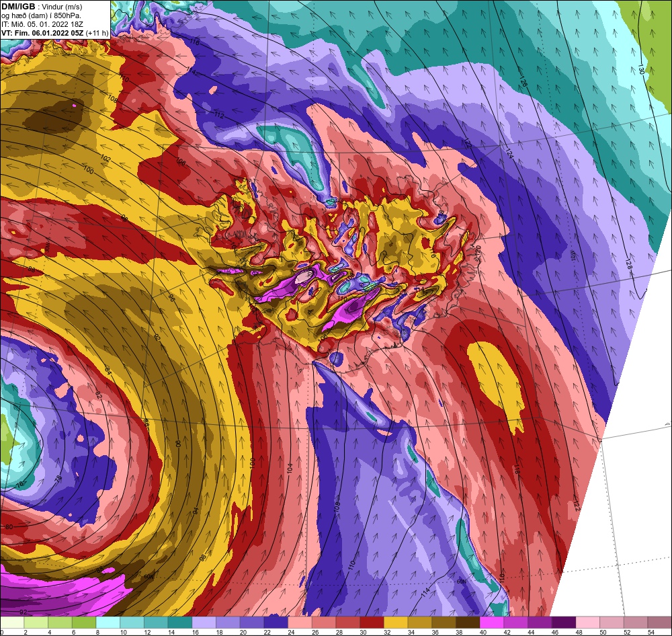The height and width of the screenshot is (636, 672).
Task: Click the dark red swatch between 30 and 32
Action: pos(372,623)
